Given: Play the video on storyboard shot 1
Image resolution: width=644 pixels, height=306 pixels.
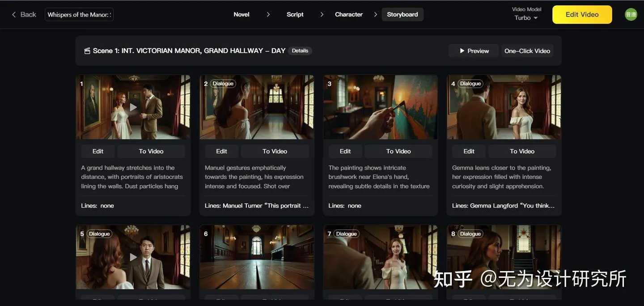Looking at the screenshot, I should coord(133,107).
